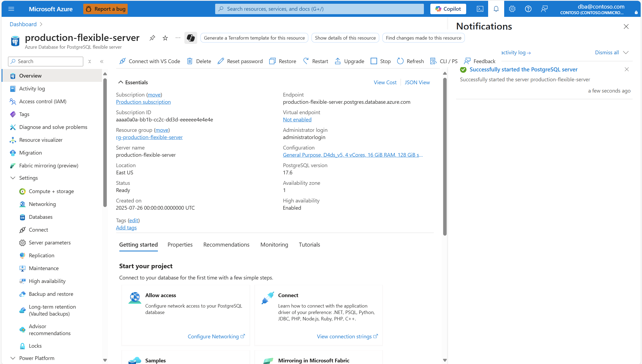The width and height of the screenshot is (642, 364).
Task: Open the JSON View link
Action: (417, 82)
